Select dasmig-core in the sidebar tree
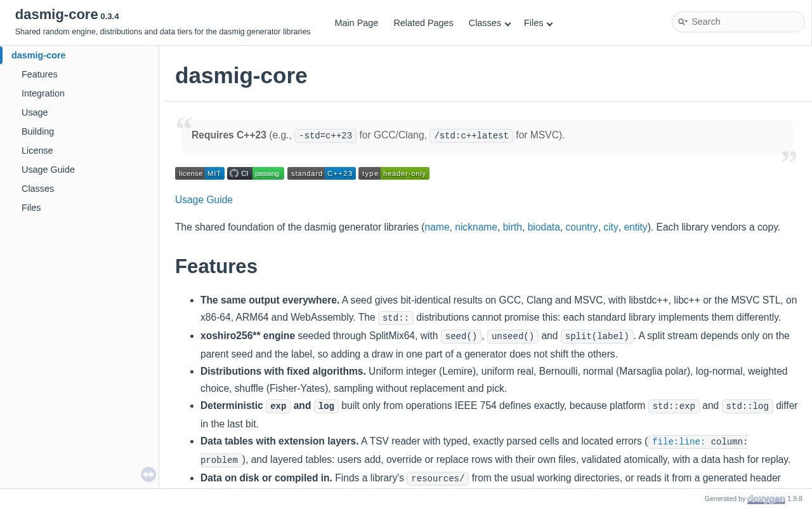This screenshot has width=812, height=508. (39, 55)
